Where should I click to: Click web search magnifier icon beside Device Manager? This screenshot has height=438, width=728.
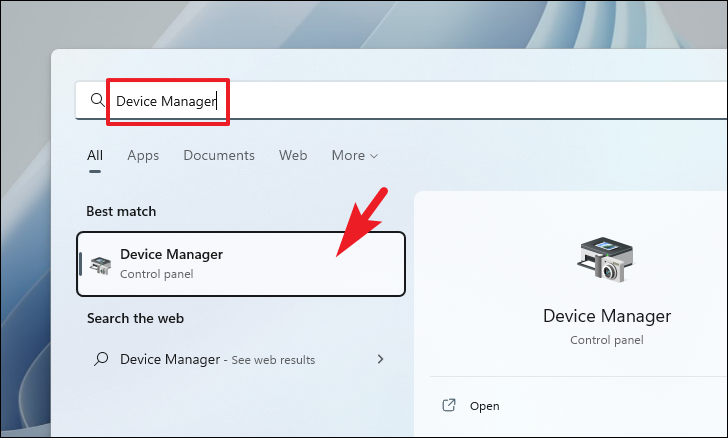pos(101,359)
